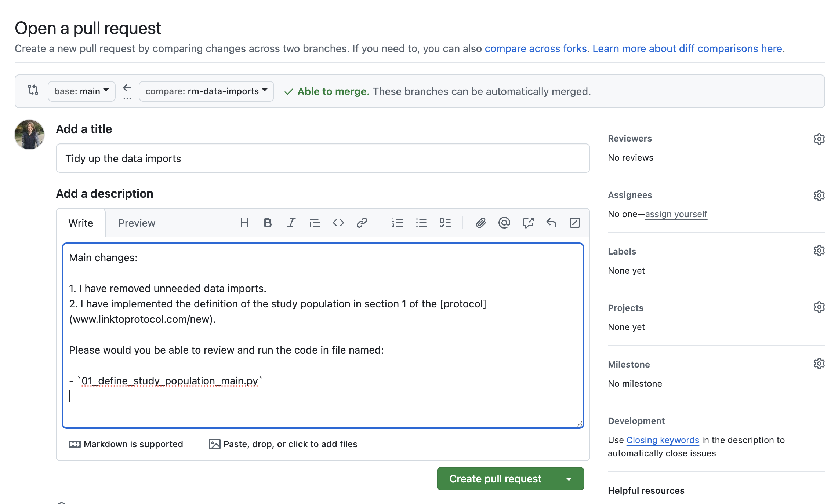831x504 pixels.
Task: Toggle bold text formatting
Action: tap(268, 223)
